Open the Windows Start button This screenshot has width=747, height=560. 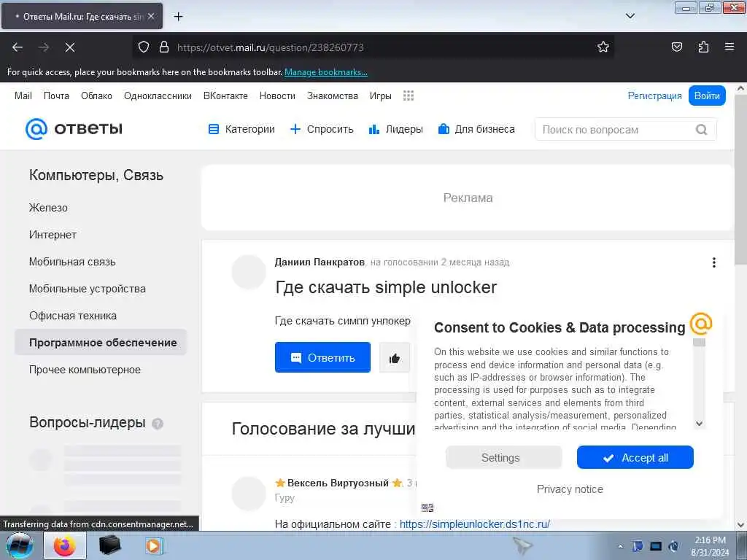coord(19,546)
